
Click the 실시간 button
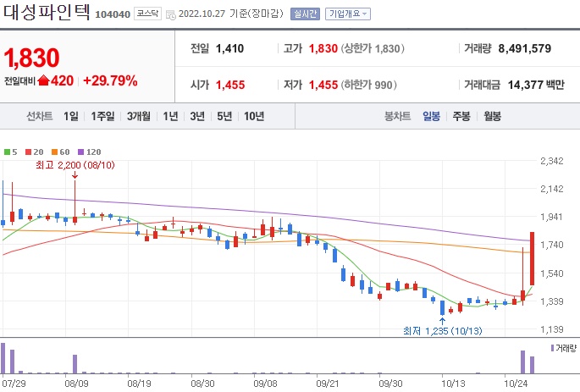[305, 14]
